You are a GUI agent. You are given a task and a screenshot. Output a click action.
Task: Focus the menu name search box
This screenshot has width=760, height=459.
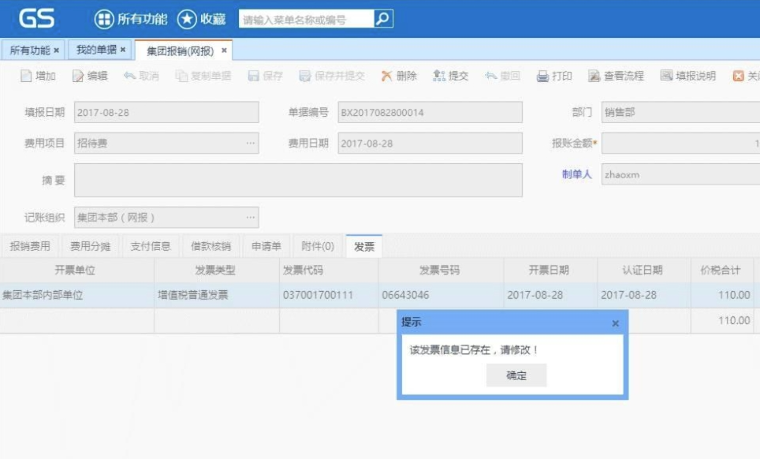tap(306, 19)
